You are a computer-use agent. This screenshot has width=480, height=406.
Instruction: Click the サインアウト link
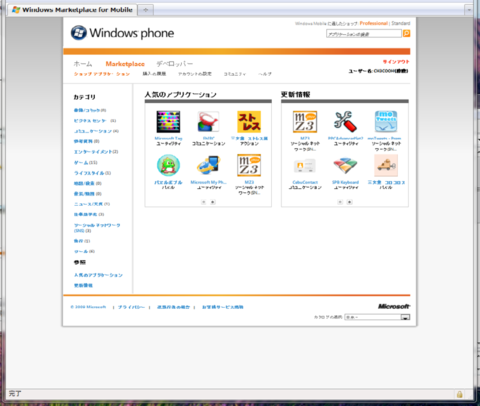pyautogui.click(x=396, y=62)
